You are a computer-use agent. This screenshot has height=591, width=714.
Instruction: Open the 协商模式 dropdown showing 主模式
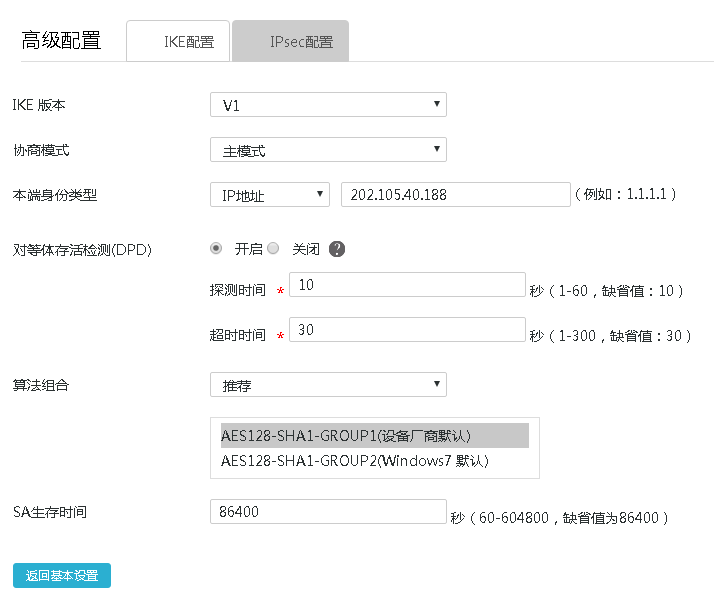328,150
